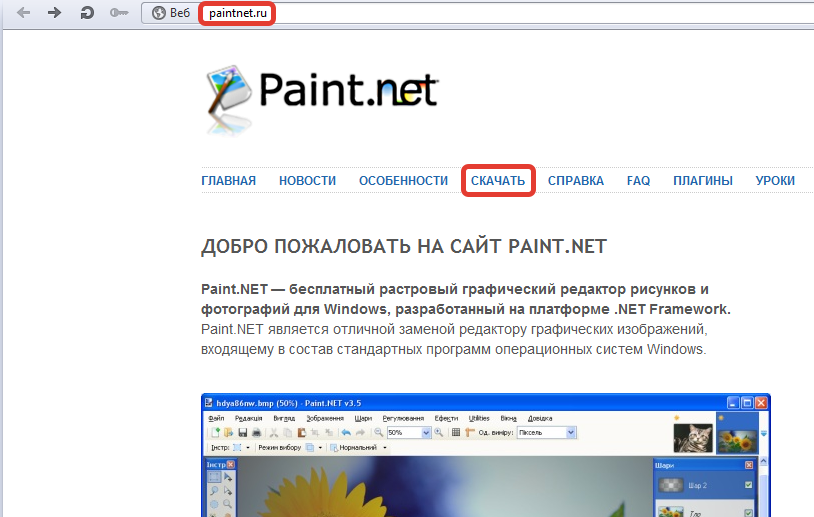Open the СКАЧАТЬ navigation tab
Screen dimensions: 814x517
pyautogui.click(x=498, y=181)
